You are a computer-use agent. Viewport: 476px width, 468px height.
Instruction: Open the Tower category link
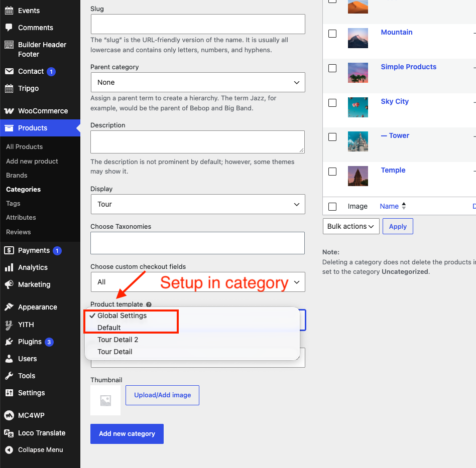point(395,135)
